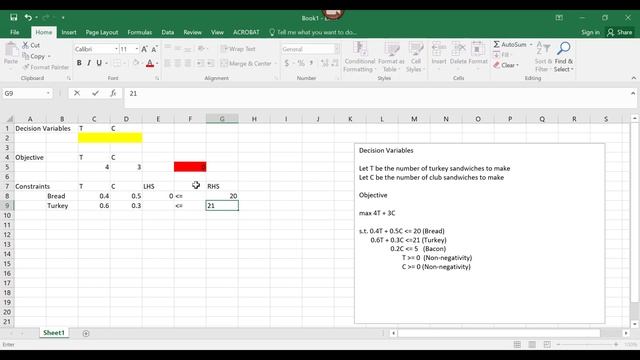
Task: Open Find & Select magnifier menu
Action: pos(564,57)
